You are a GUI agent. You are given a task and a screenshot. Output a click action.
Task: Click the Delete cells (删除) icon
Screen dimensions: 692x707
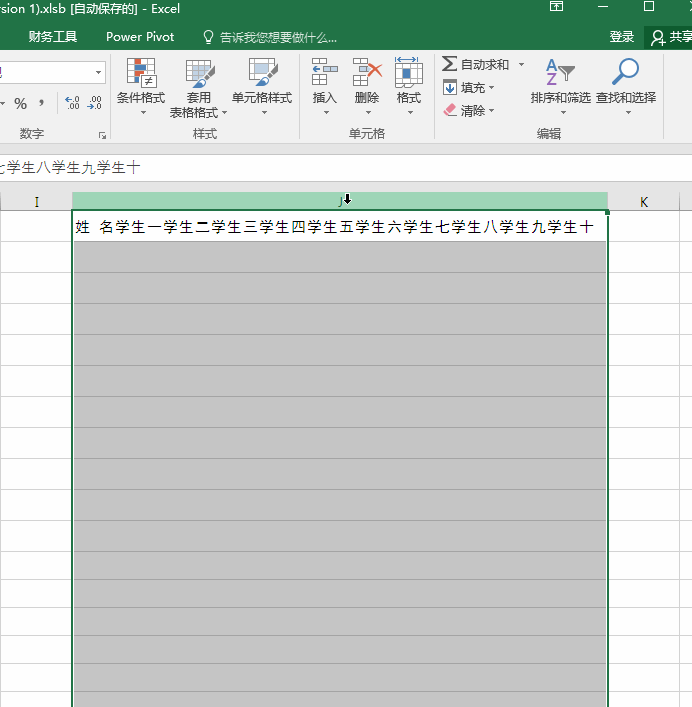click(x=367, y=72)
